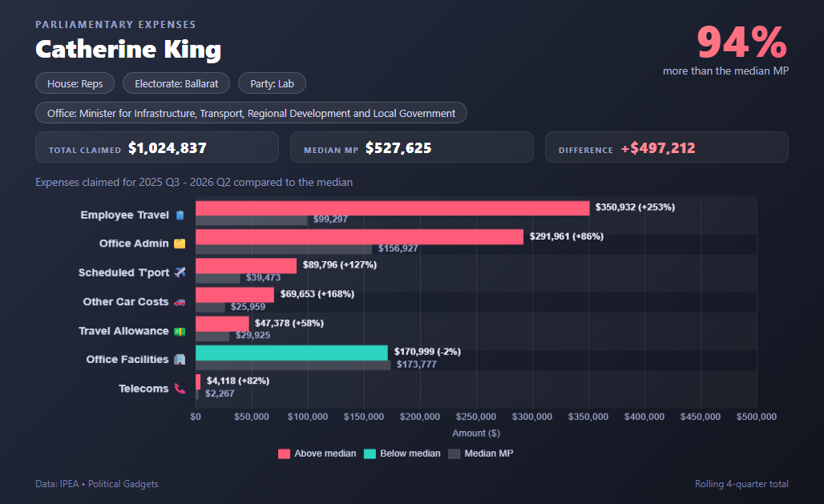Click the '$69,653 (+168%)' value label
The image size is (824, 504).
click(317, 294)
